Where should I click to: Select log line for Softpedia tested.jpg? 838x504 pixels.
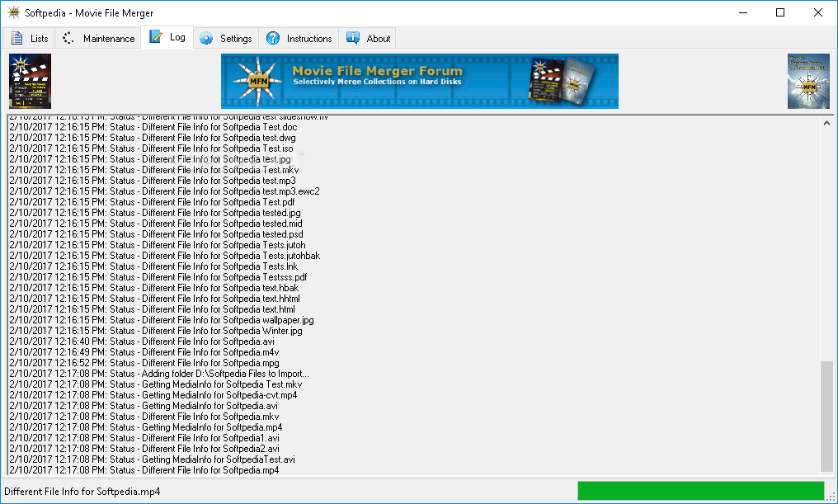[x=155, y=213]
